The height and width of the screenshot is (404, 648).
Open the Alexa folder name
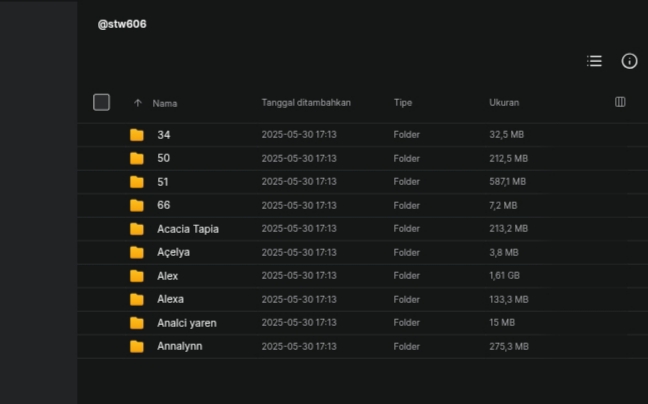coord(170,299)
